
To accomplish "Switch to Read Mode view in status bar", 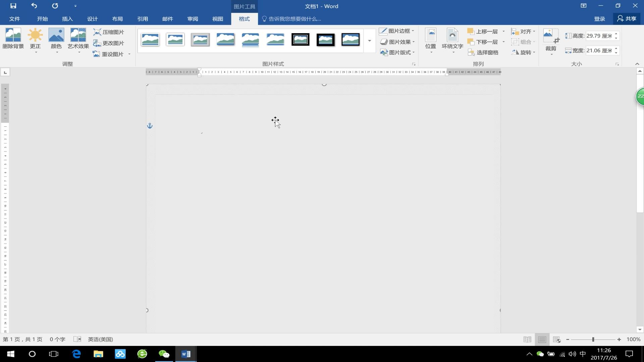I will [x=527, y=340].
